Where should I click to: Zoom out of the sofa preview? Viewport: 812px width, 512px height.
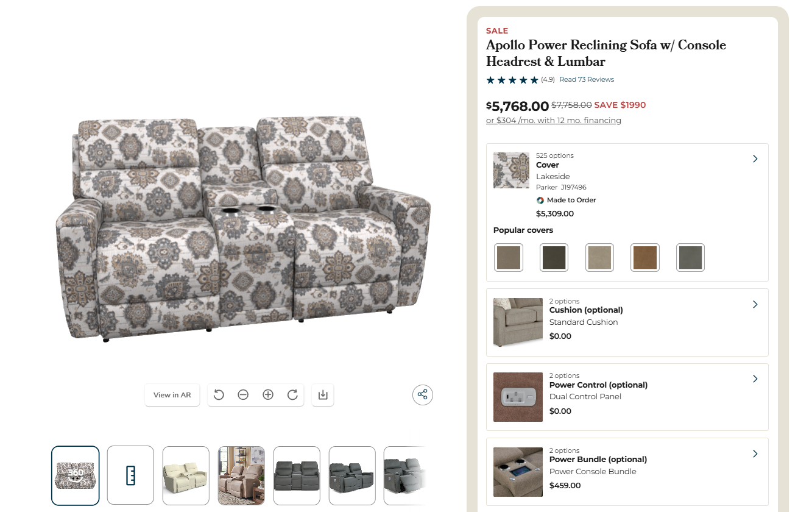(x=243, y=395)
